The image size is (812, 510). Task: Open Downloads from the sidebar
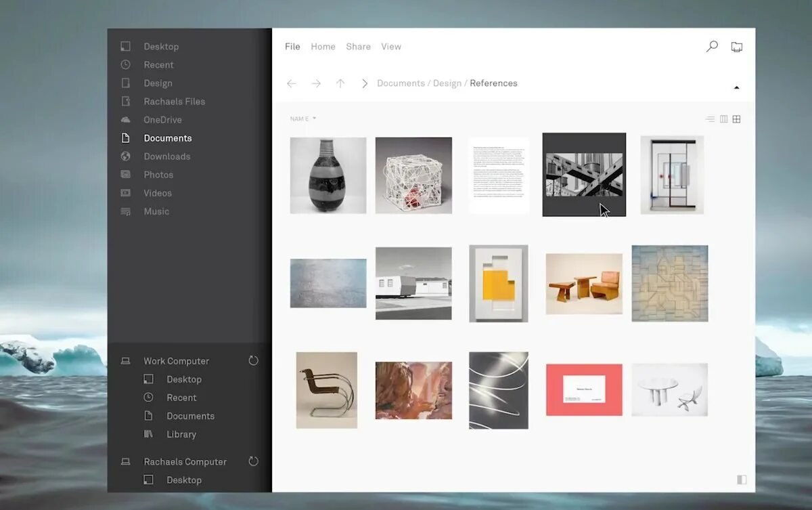pos(167,156)
